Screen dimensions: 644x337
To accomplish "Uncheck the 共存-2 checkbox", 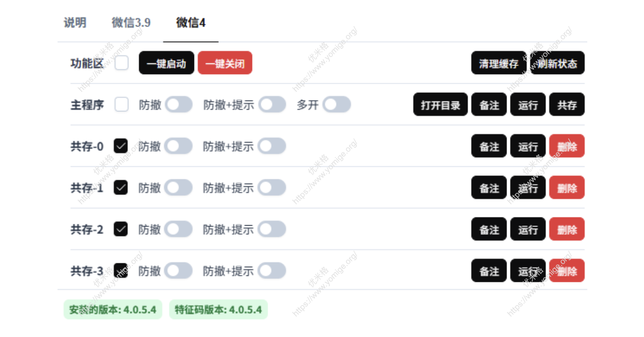I will pos(120,229).
